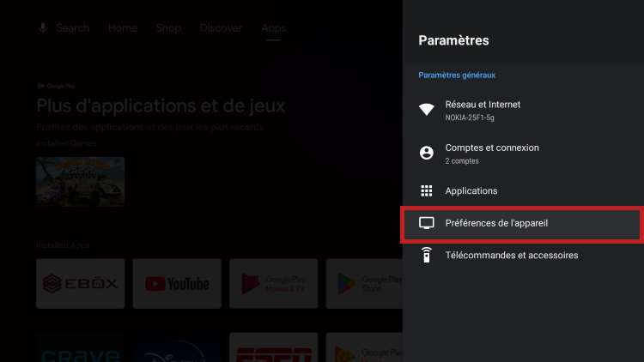Open the EBOX app tile
This screenshot has width=644, height=362.
(x=80, y=283)
